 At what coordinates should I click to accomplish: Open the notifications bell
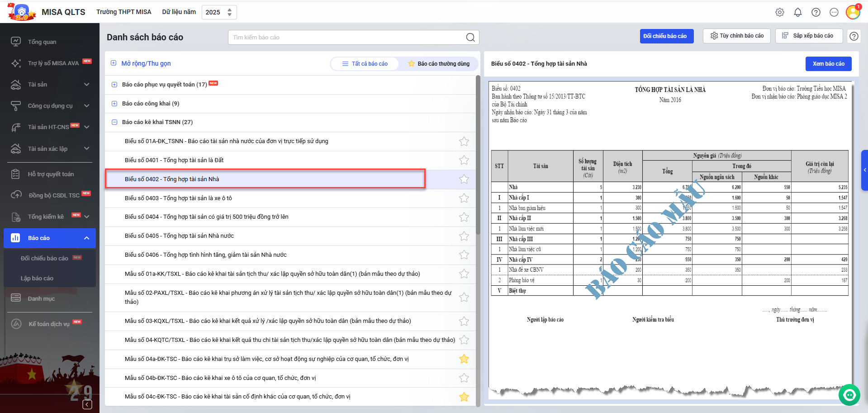[797, 12]
